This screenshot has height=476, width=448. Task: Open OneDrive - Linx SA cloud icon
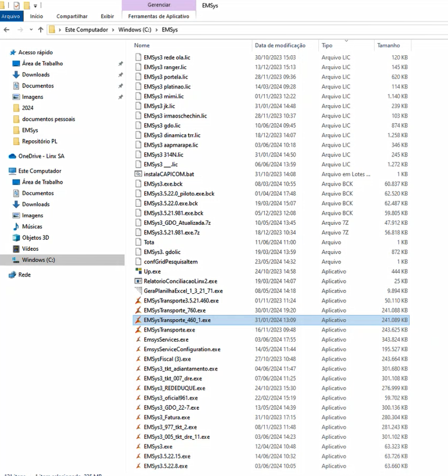(12, 157)
